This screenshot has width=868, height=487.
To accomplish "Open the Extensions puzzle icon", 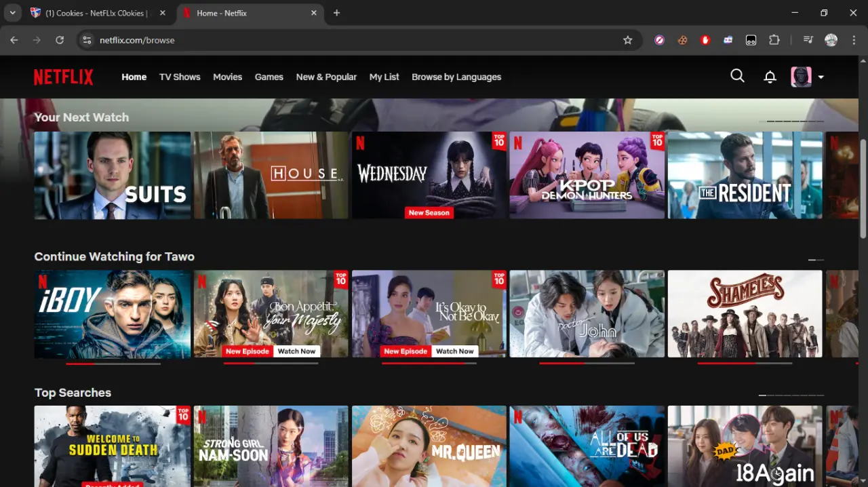I will (x=774, y=40).
